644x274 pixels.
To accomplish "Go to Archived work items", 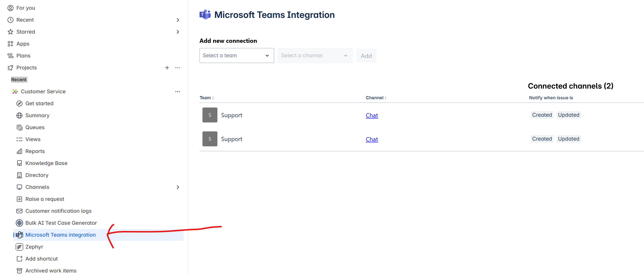I will pyautogui.click(x=51, y=271).
